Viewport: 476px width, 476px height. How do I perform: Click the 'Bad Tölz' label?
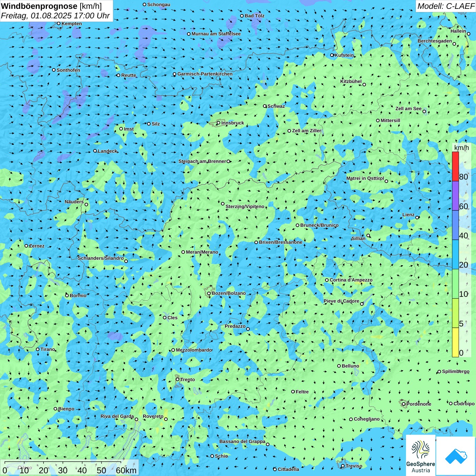tap(255, 16)
